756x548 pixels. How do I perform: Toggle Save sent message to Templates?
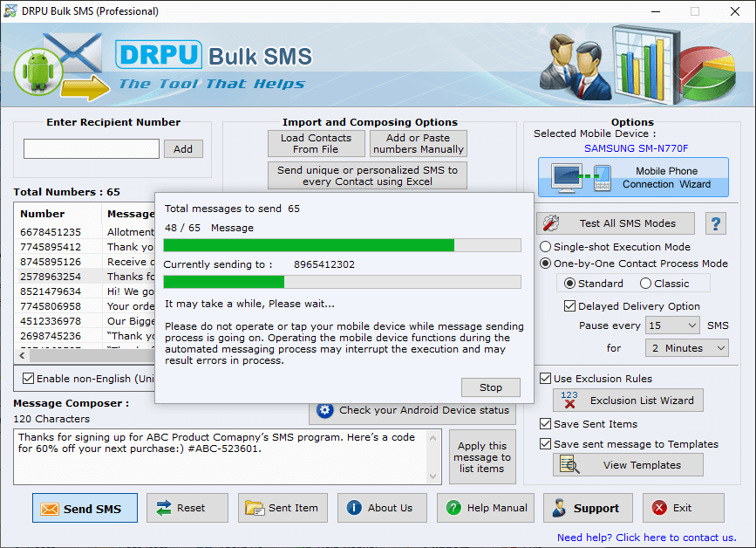coord(545,443)
